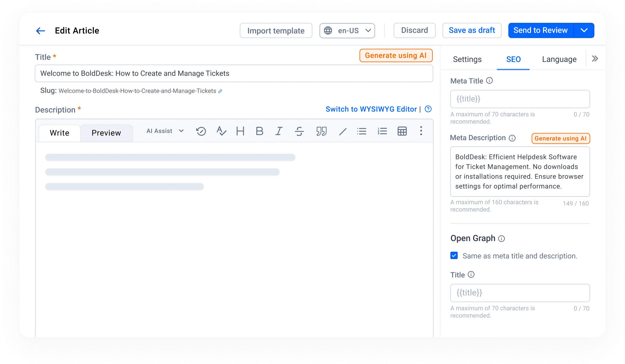Open more editor options via the kebab menu
The image size is (625, 364).
421,131
